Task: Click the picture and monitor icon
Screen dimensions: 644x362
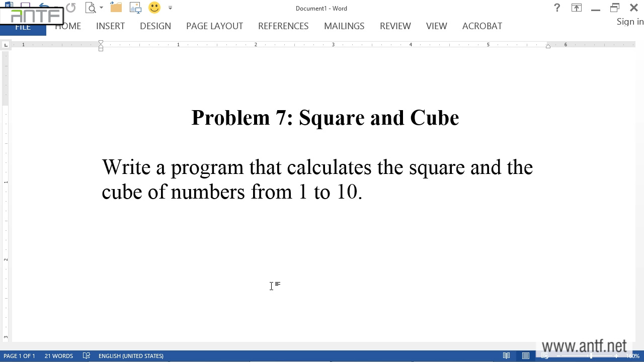Action: pos(135,8)
